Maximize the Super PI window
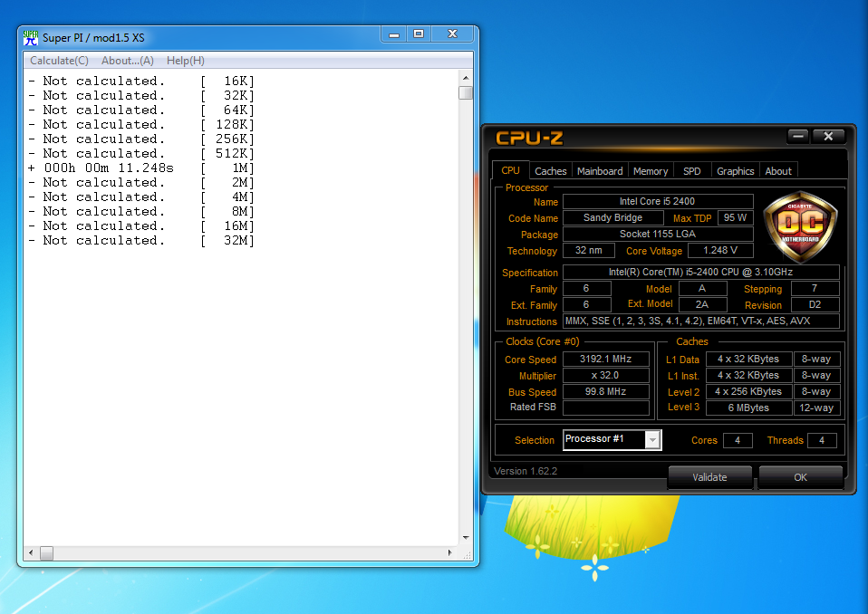Screen dimensions: 868x614 click(419, 34)
